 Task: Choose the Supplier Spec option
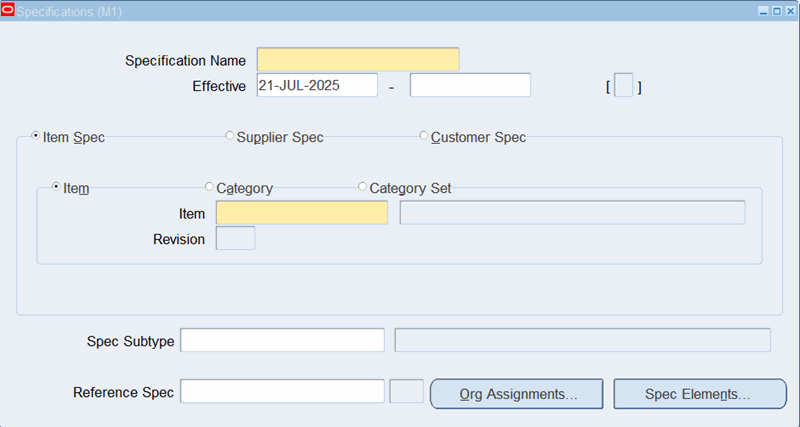tap(230, 136)
